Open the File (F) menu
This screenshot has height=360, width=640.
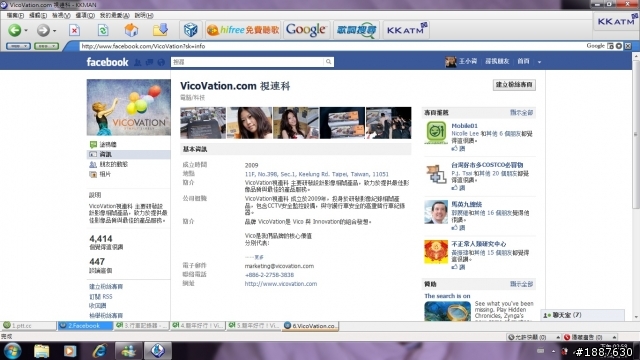tap(15, 16)
